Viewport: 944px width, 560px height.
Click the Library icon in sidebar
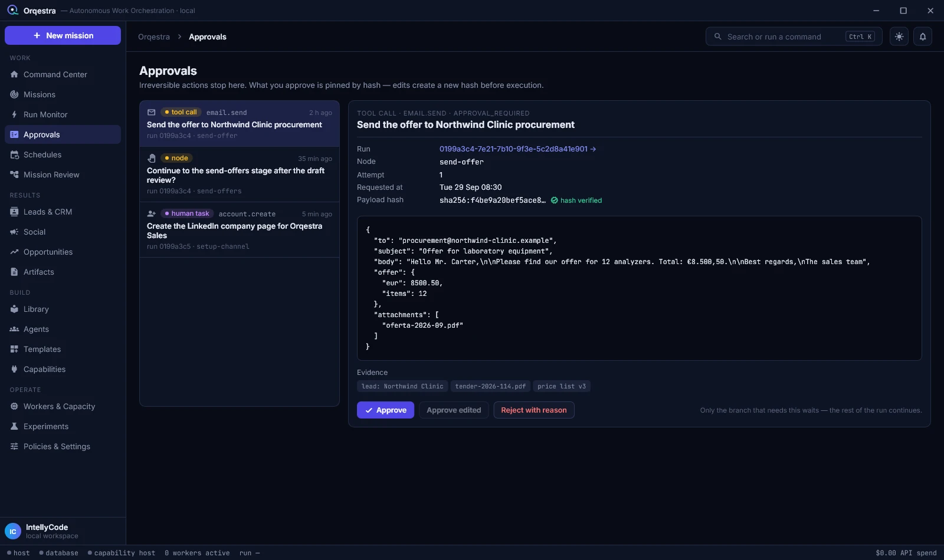point(14,309)
